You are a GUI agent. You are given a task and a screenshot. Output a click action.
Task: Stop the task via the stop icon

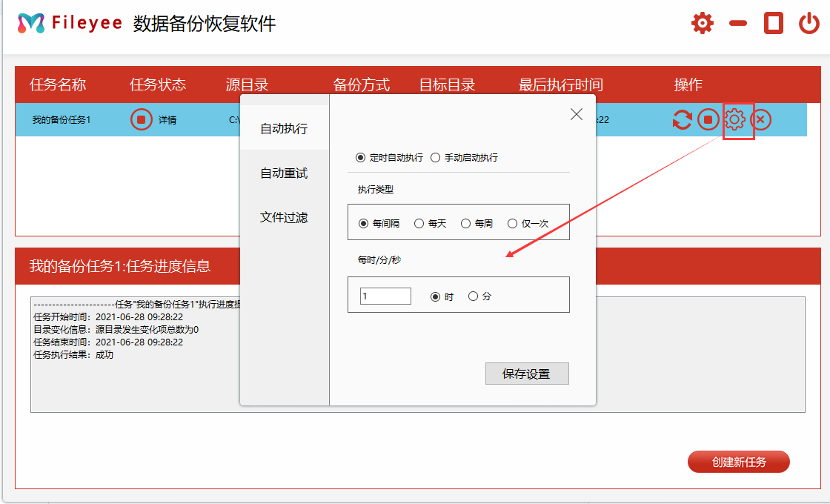point(709,119)
